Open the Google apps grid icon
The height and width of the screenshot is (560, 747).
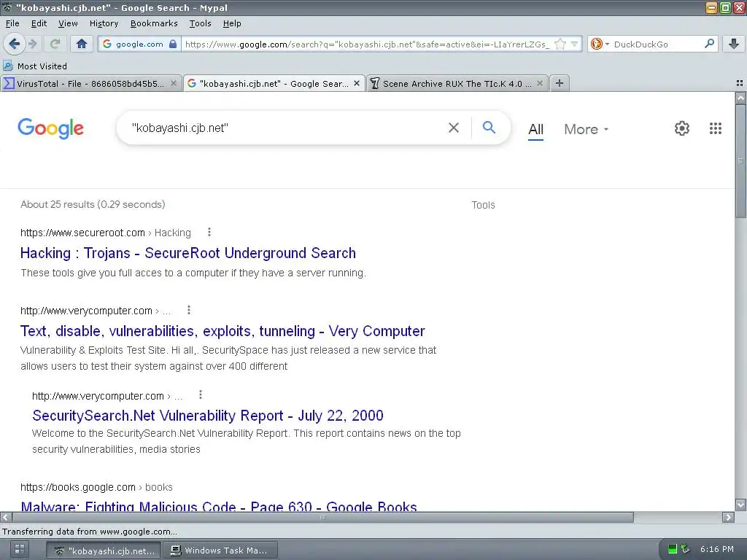715,128
